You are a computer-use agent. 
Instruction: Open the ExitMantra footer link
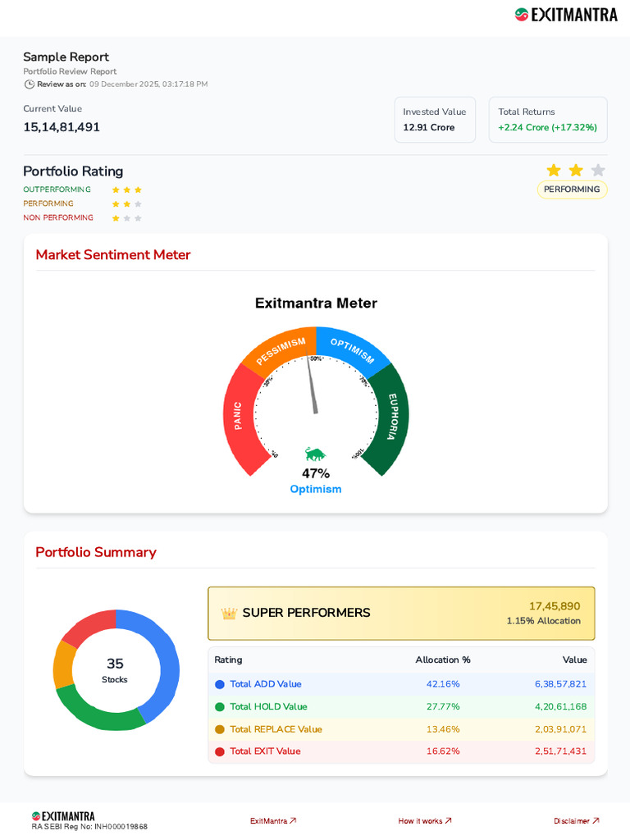click(273, 820)
